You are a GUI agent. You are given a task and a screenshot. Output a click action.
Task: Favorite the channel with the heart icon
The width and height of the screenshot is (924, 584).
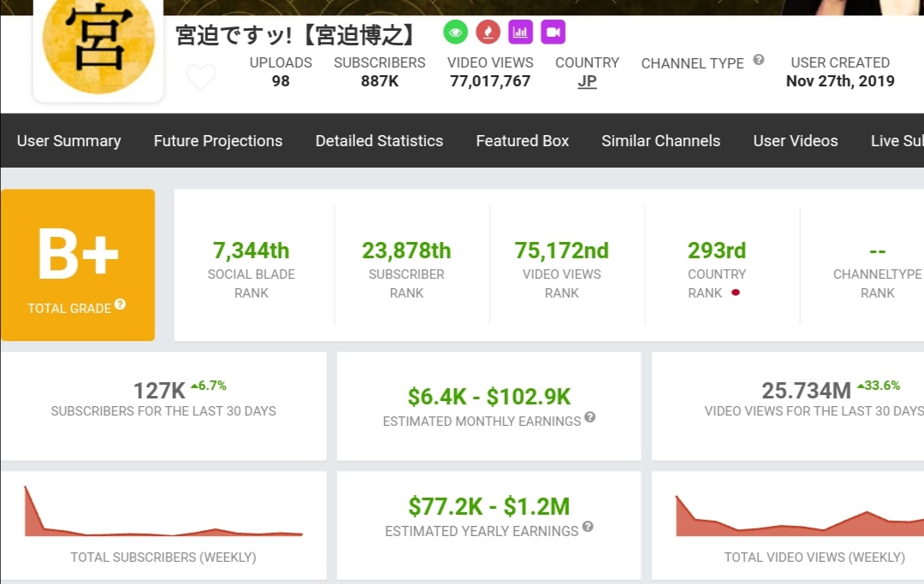click(201, 77)
